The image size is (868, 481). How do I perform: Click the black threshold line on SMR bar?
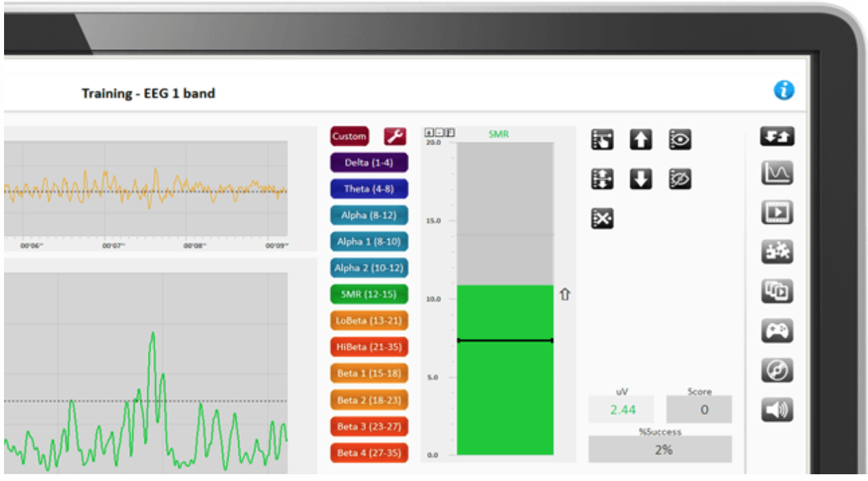coord(505,340)
